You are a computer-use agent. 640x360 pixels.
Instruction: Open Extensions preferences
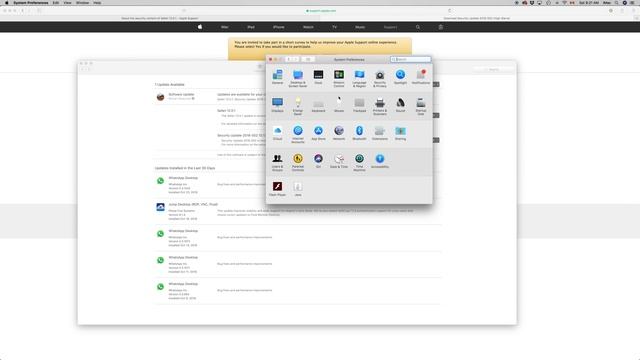tap(380, 133)
